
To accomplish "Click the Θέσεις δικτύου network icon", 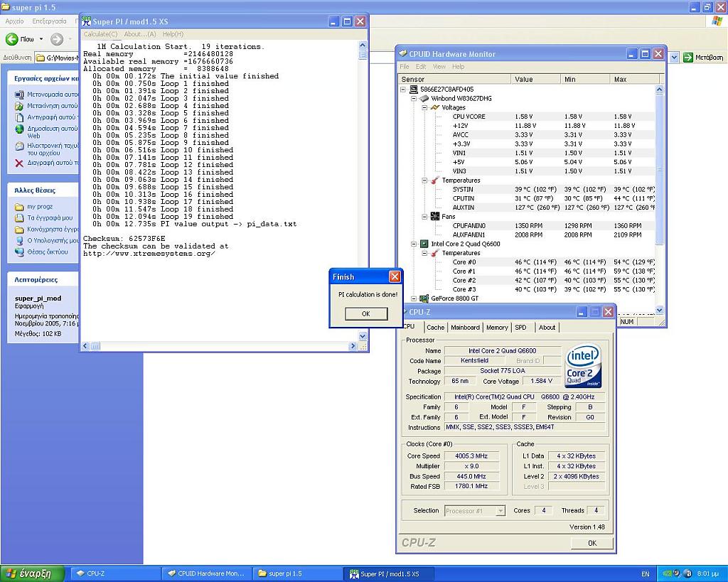I will [19, 252].
